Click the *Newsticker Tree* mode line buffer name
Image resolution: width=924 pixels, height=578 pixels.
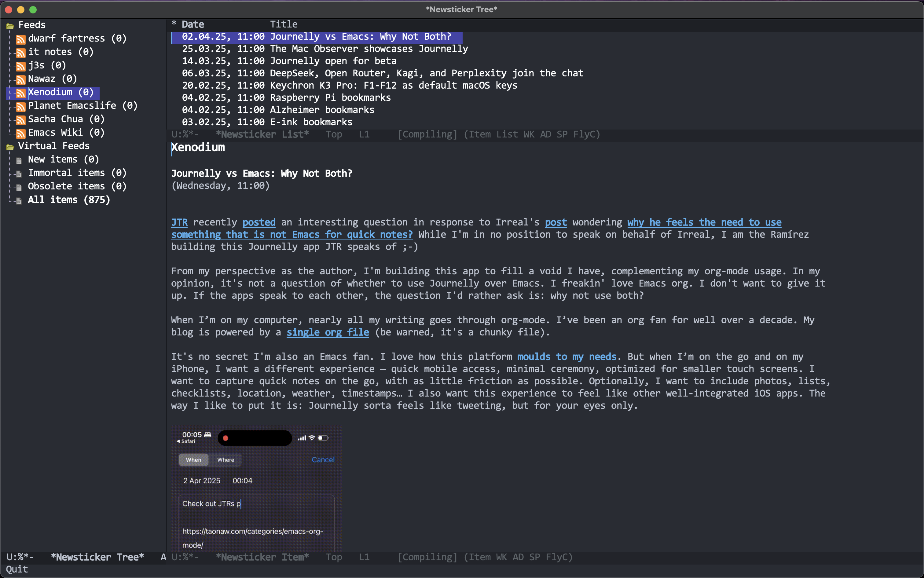point(97,557)
